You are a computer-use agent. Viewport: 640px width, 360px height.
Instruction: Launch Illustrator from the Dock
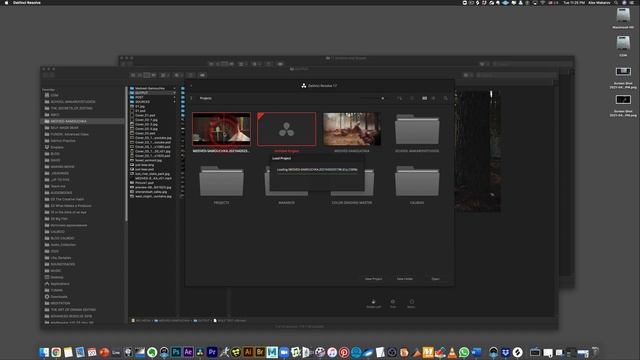[x=248, y=352]
